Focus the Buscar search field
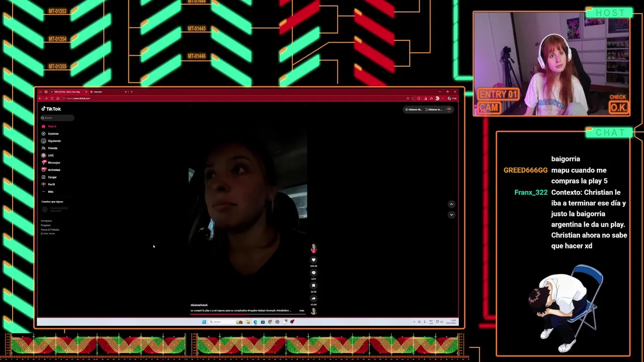The width and height of the screenshot is (644, 362). (57, 118)
